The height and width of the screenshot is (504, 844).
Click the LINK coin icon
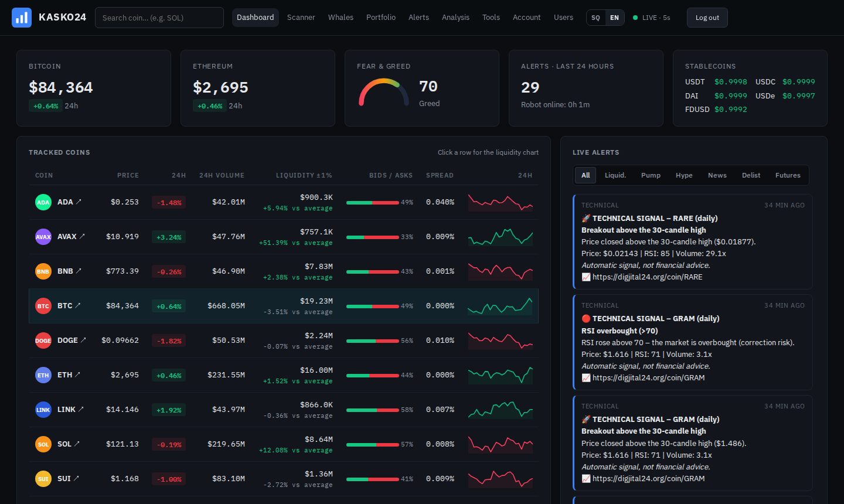(43, 410)
